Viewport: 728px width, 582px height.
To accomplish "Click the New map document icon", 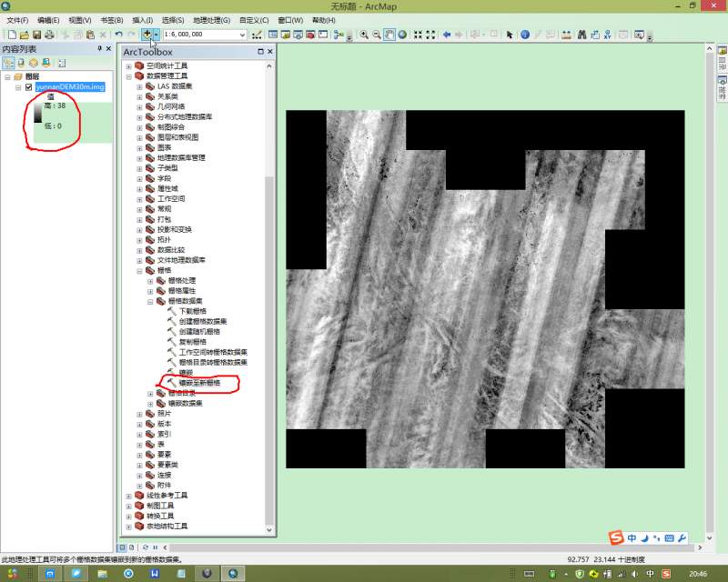I will click(12, 35).
